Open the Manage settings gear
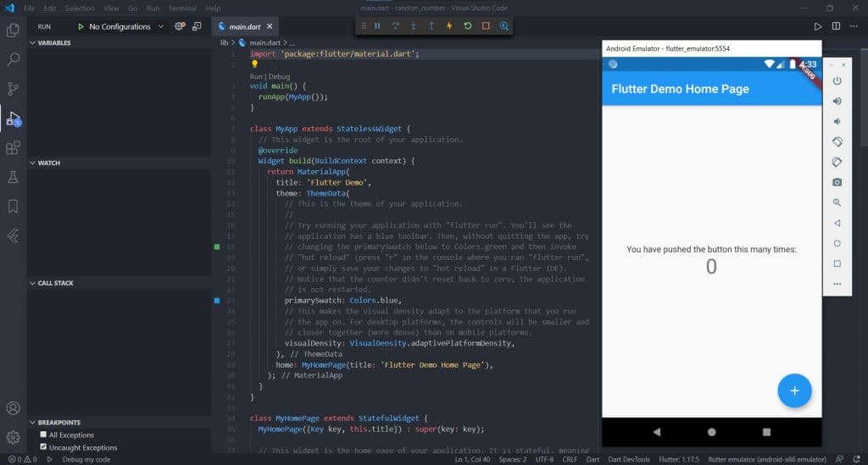The image size is (868, 465). (13, 437)
